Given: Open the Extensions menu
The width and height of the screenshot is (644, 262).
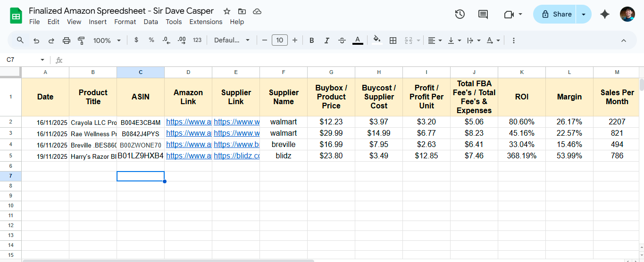Looking at the screenshot, I should click(206, 22).
